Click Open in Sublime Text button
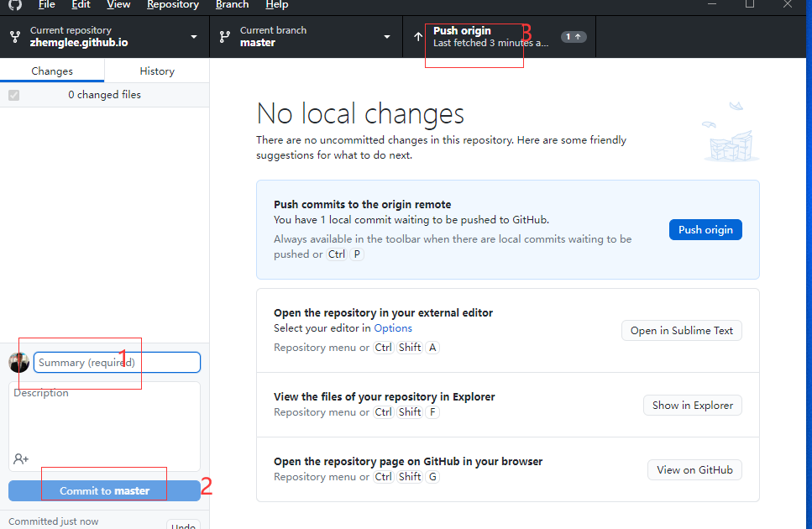The width and height of the screenshot is (812, 529). pyautogui.click(x=682, y=331)
